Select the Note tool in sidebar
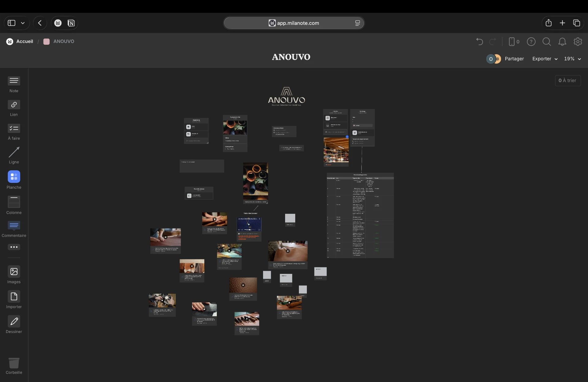 point(14,85)
